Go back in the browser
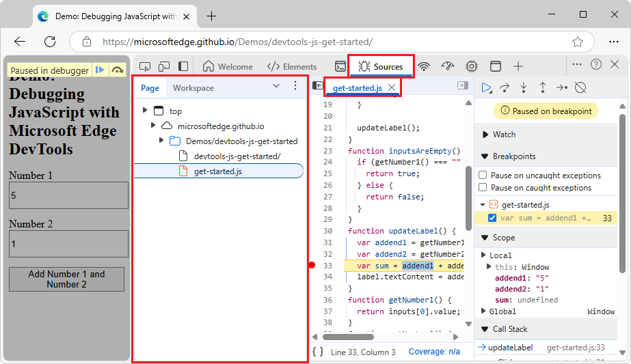631x364 pixels. click(20, 42)
